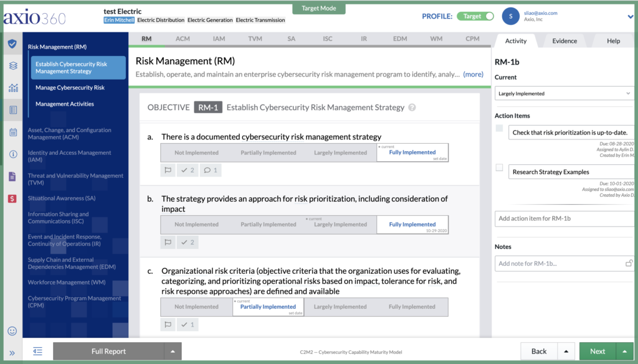Open the calendar sidebar icon
Image resolution: width=638 pixels, height=364 pixels.
[12, 132]
